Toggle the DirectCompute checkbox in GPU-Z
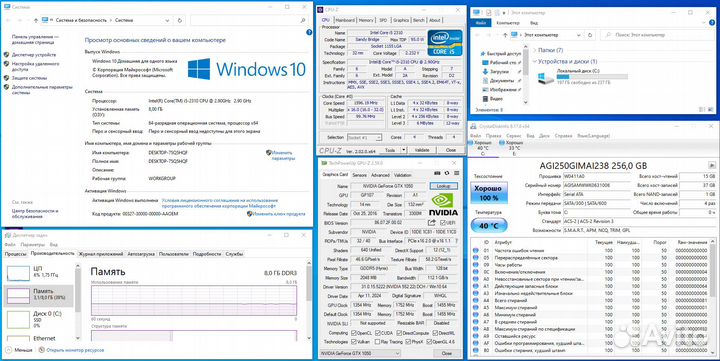 (399, 333)
